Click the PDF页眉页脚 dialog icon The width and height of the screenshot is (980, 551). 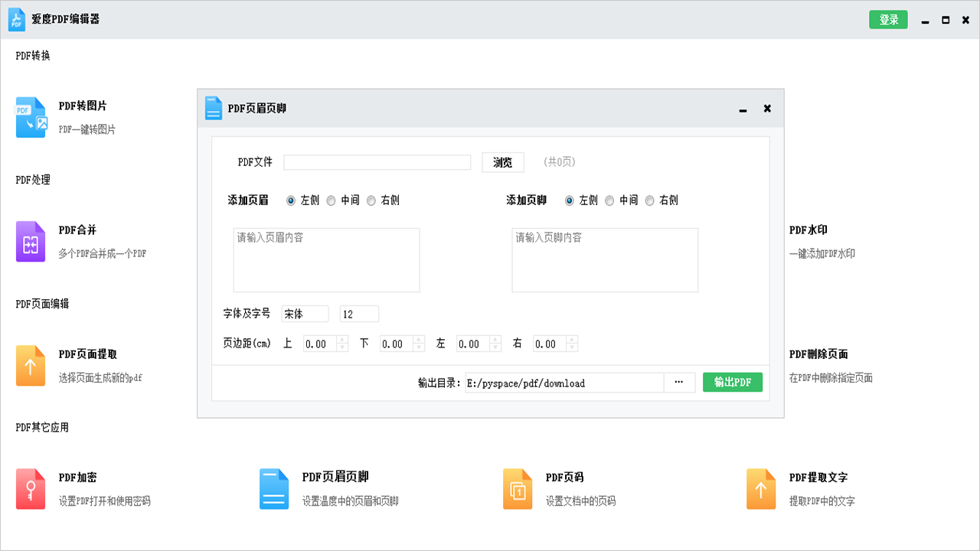[x=212, y=109]
